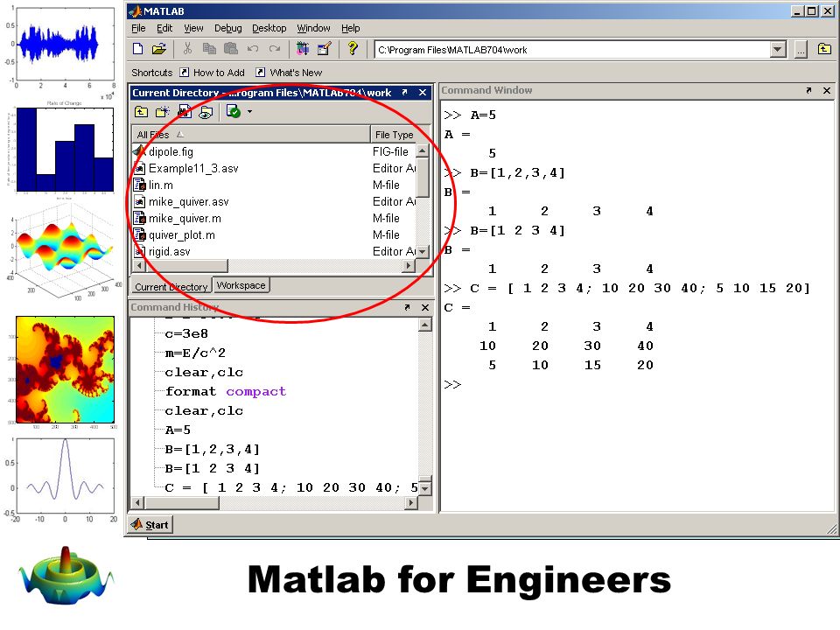This screenshot has width=840, height=630.
Task: Undock the Command Window panel
Action: [x=808, y=90]
